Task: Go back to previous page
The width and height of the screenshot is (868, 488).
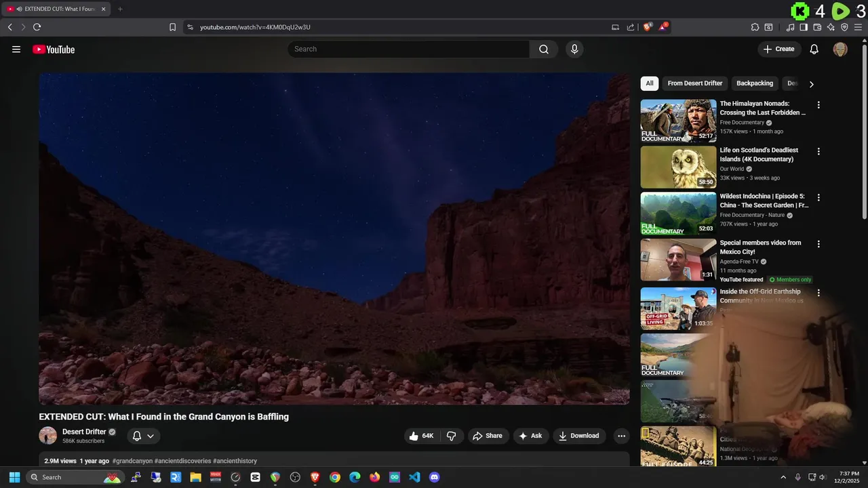Action: 9,27
